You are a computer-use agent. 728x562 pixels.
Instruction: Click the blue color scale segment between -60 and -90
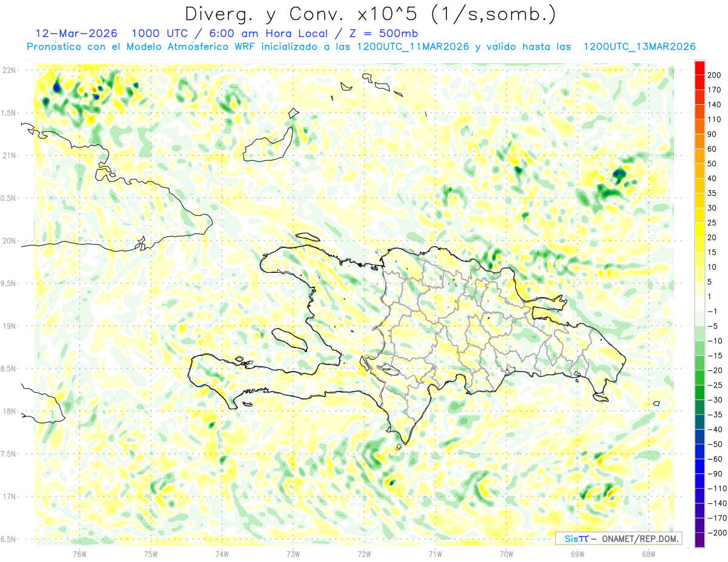click(699, 466)
